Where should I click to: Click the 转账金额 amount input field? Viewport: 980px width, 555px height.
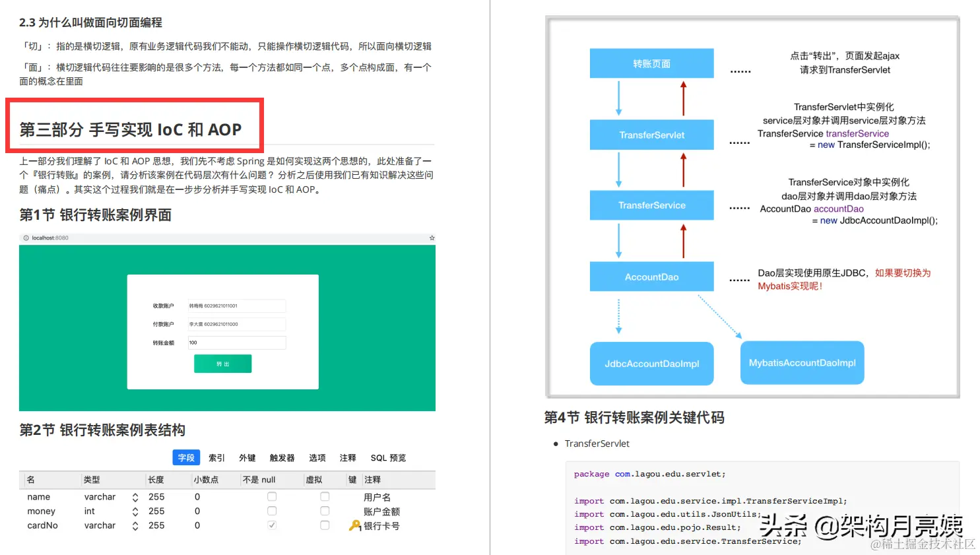(236, 343)
